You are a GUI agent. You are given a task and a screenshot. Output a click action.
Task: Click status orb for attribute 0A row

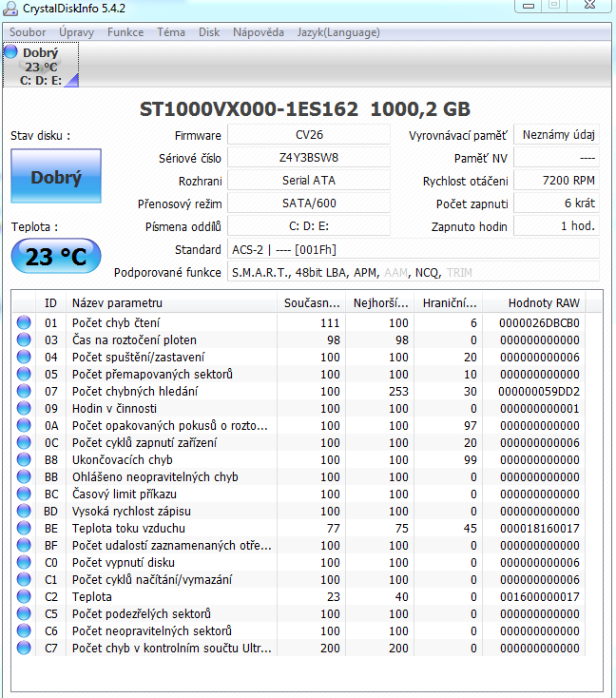click(24, 426)
